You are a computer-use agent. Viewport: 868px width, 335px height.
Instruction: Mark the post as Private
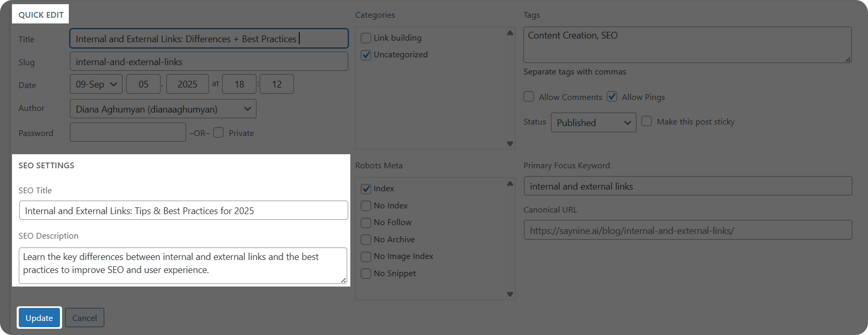(218, 133)
